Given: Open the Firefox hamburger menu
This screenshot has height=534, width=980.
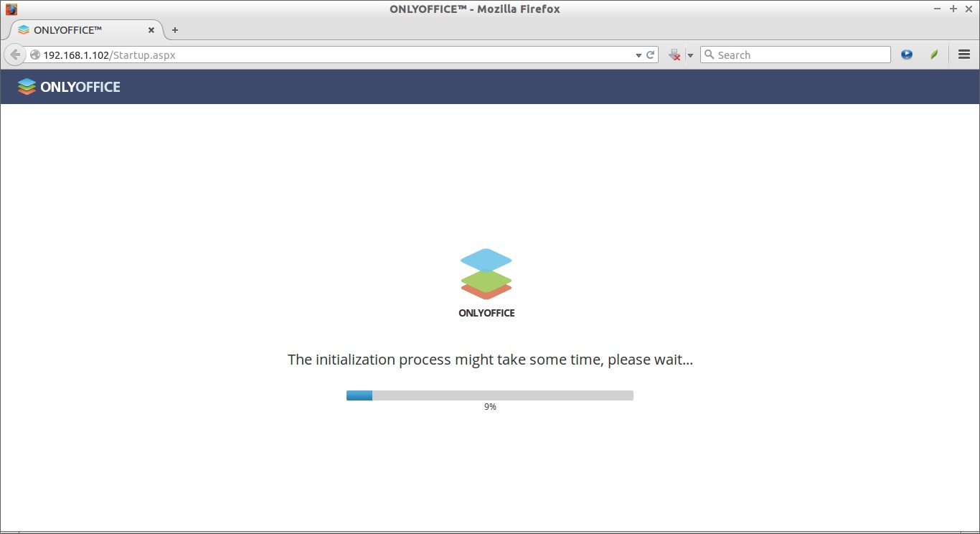Looking at the screenshot, I should pos(964,55).
